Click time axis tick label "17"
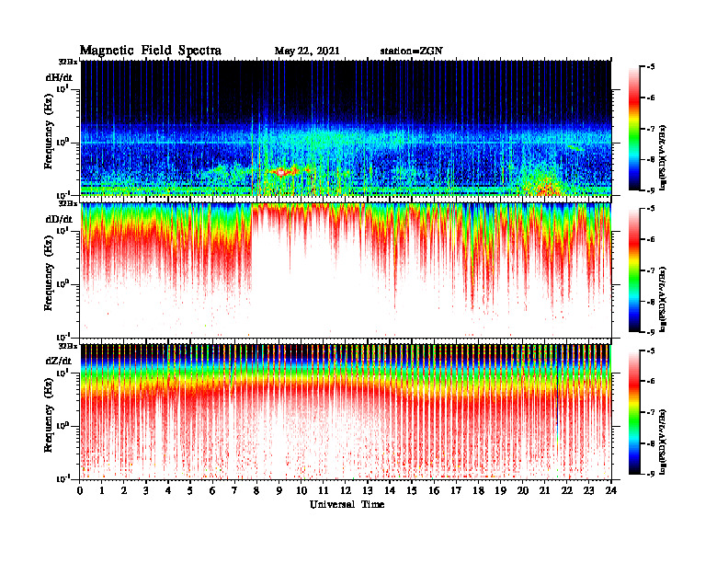 click(x=456, y=491)
